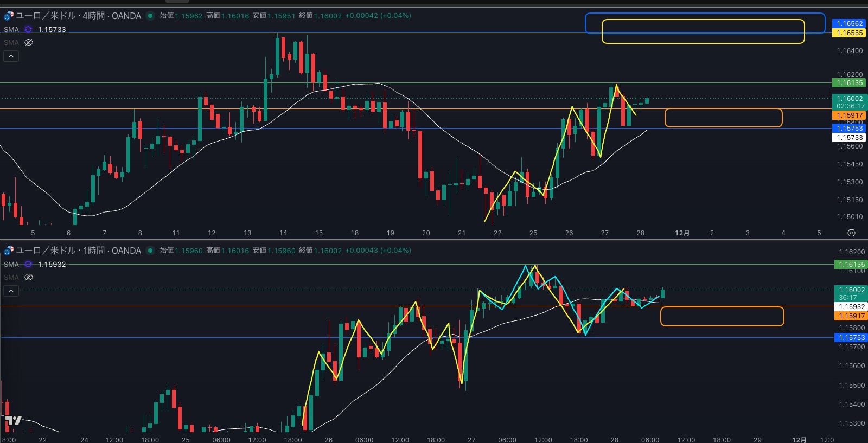Collapse the indicator legend on 4-hour chart
Viewport: 868px width, 443px height.
point(11,56)
